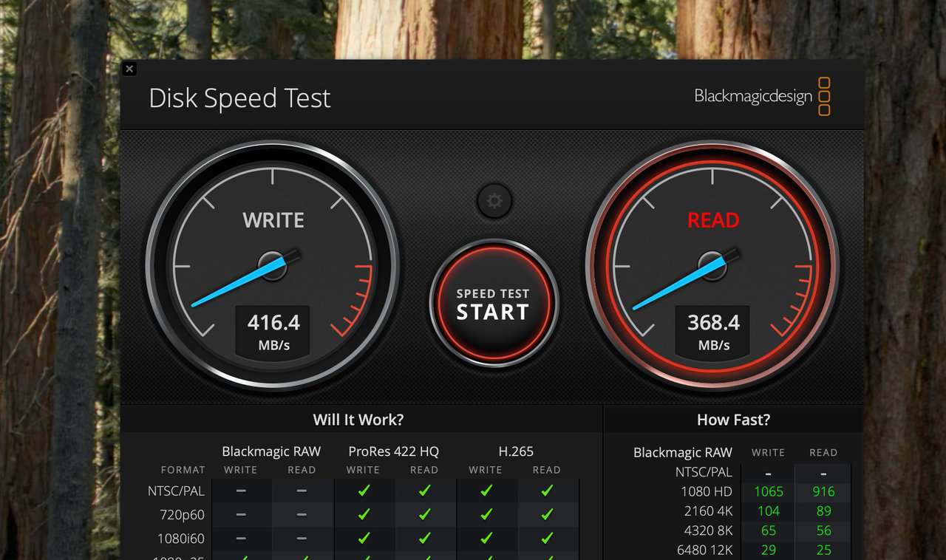This screenshot has width=946, height=560.
Task: Click the Blackmagicdesign brand text
Action: coord(752,96)
